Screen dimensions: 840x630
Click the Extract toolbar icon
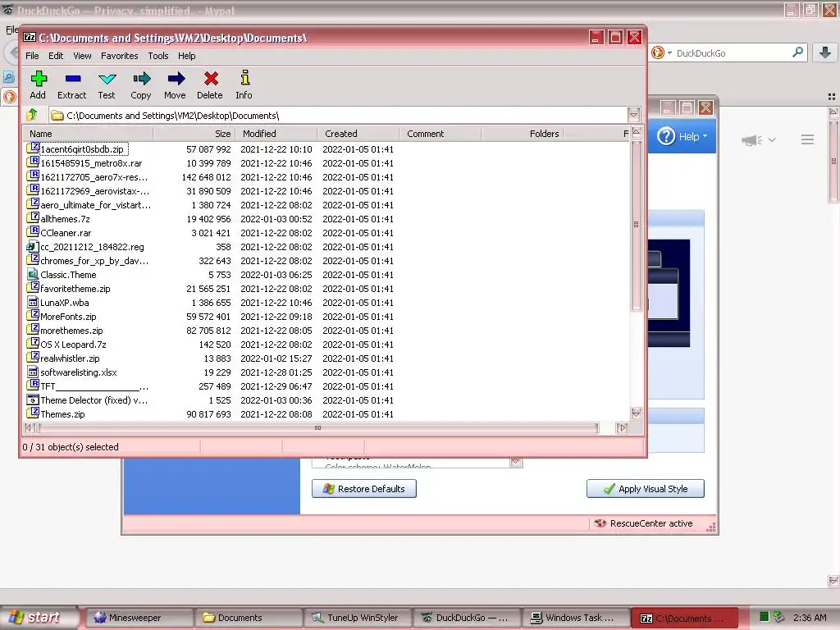point(72,79)
